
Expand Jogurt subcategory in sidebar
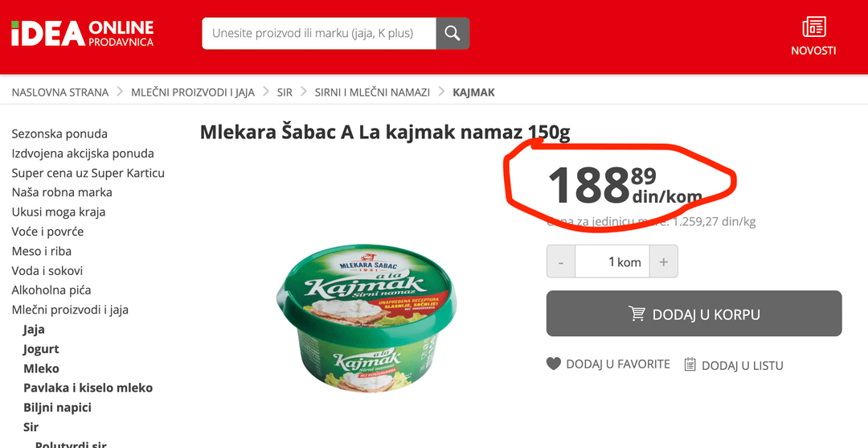click(x=41, y=349)
